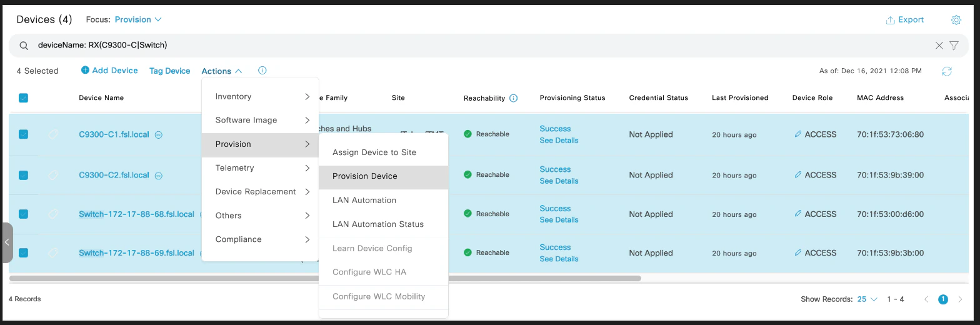The height and width of the screenshot is (325, 980).
Task: Select Configure WLC HA option
Action: [383, 272]
